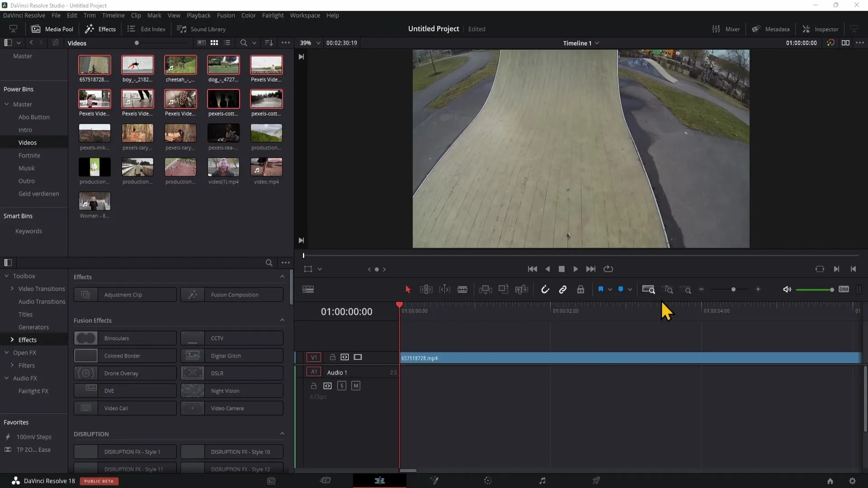The width and height of the screenshot is (868, 488).
Task: Toggle the loop playback button
Action: 608,269
